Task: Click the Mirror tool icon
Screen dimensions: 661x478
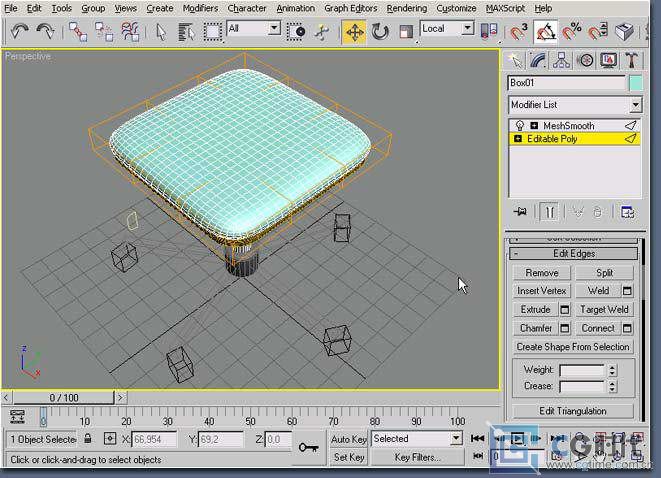Action: tap(489, 32)
